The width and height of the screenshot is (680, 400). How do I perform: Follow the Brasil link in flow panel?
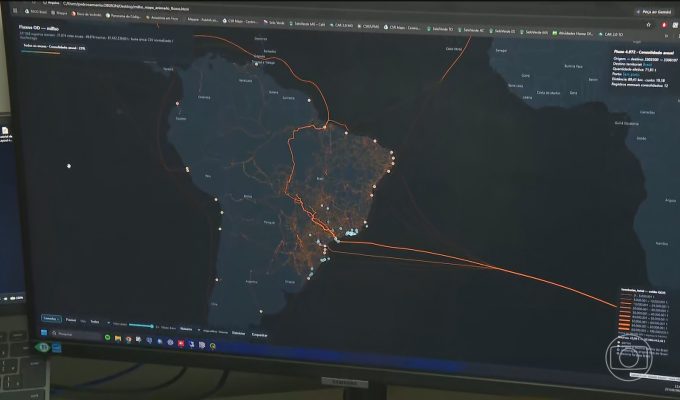tap(647, 65)
